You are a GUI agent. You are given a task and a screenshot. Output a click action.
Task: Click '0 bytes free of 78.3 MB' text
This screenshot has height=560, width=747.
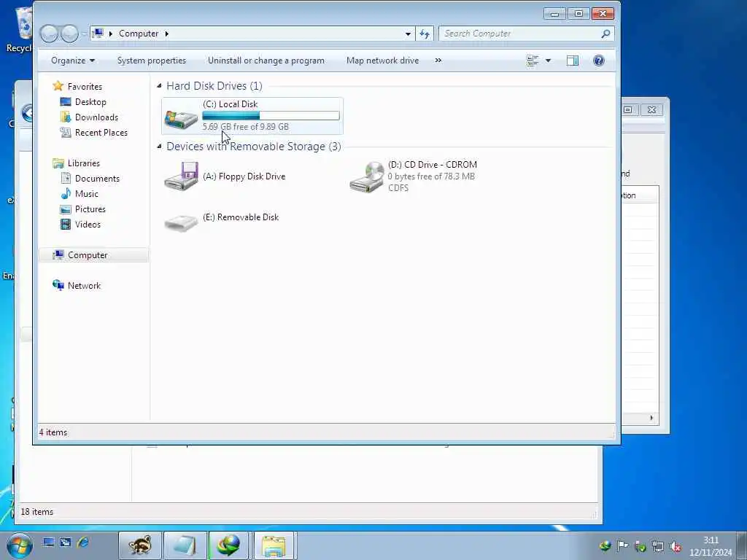click(x=431, y=176)
